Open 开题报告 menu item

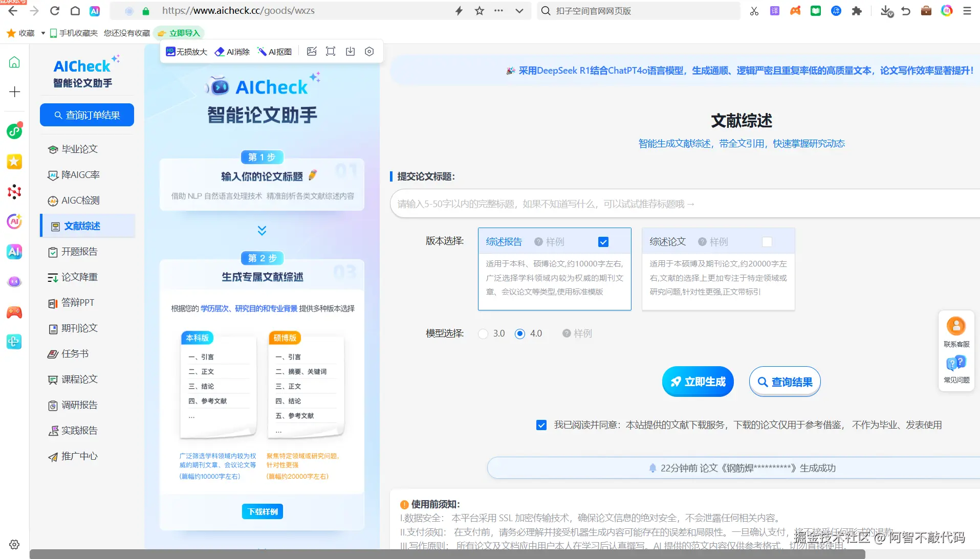click(73, 252)
